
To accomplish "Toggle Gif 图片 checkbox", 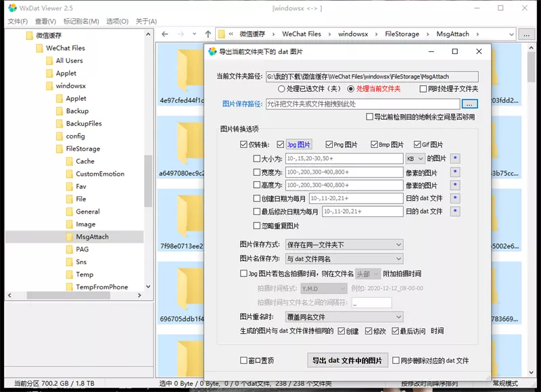I will (x=417, y=145).
